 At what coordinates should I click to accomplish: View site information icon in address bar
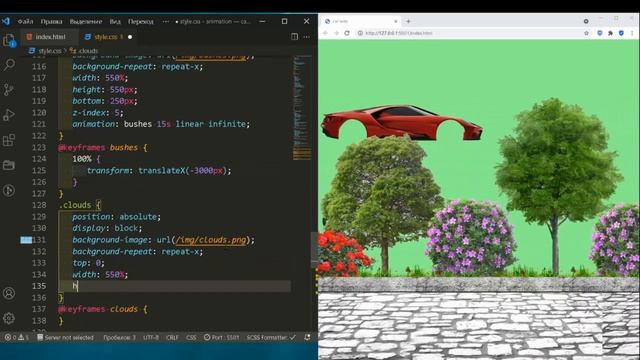(x=360, y=33)
